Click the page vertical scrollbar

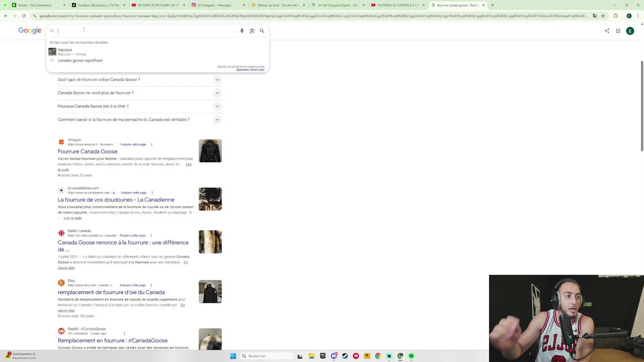(x=642, y=106)
